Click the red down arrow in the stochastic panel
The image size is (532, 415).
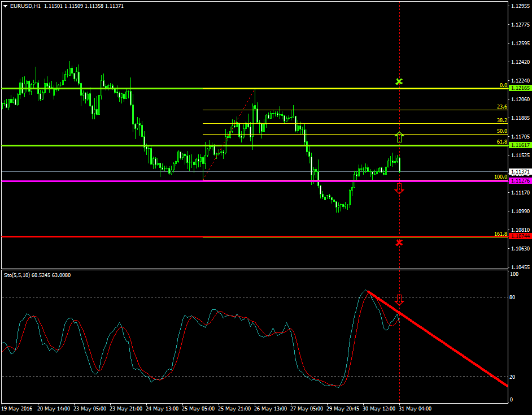coord(399,300)
